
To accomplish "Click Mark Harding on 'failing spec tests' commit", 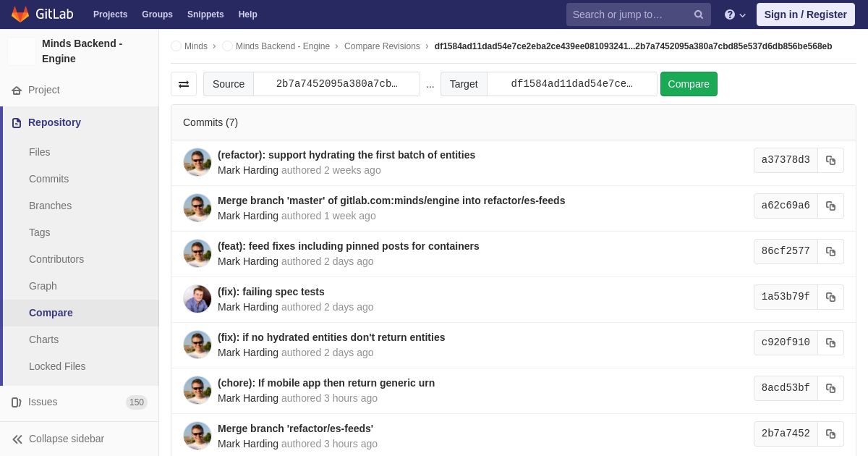I will pos(248,307).
